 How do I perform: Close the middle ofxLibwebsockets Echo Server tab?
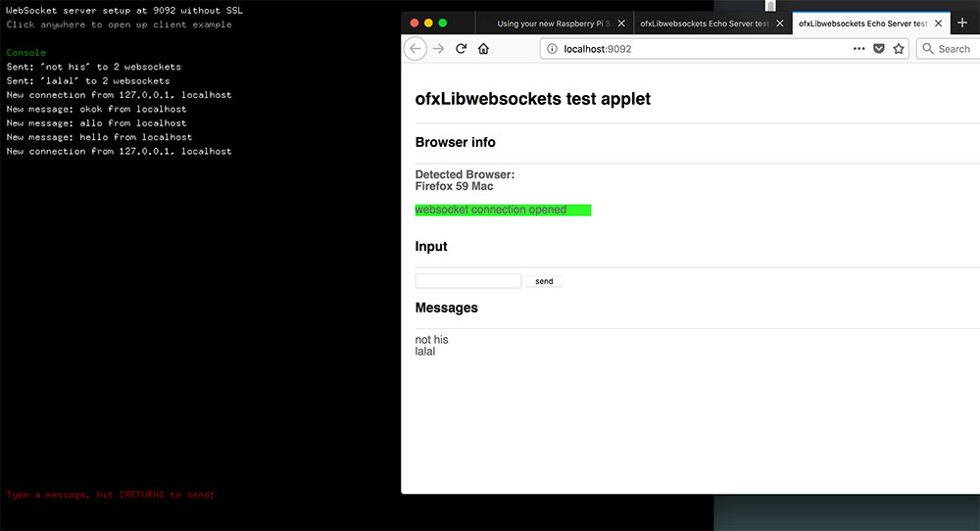click(780, 24)
